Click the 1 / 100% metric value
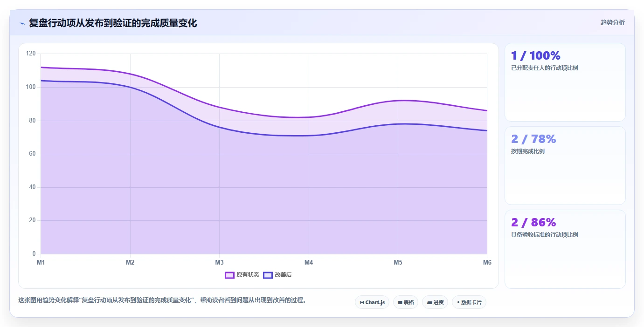 pos(535,56)
